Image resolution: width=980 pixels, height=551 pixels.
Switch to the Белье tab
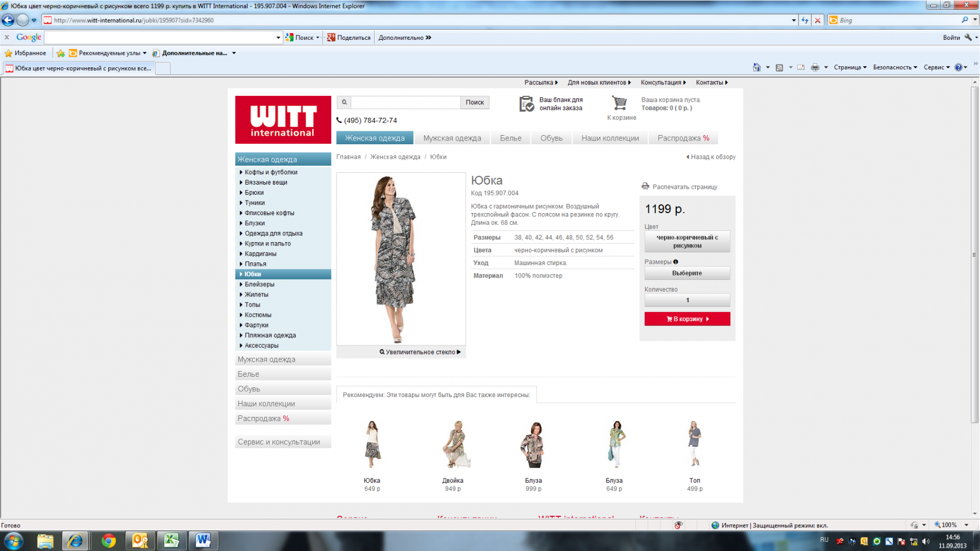click(510, 138)
